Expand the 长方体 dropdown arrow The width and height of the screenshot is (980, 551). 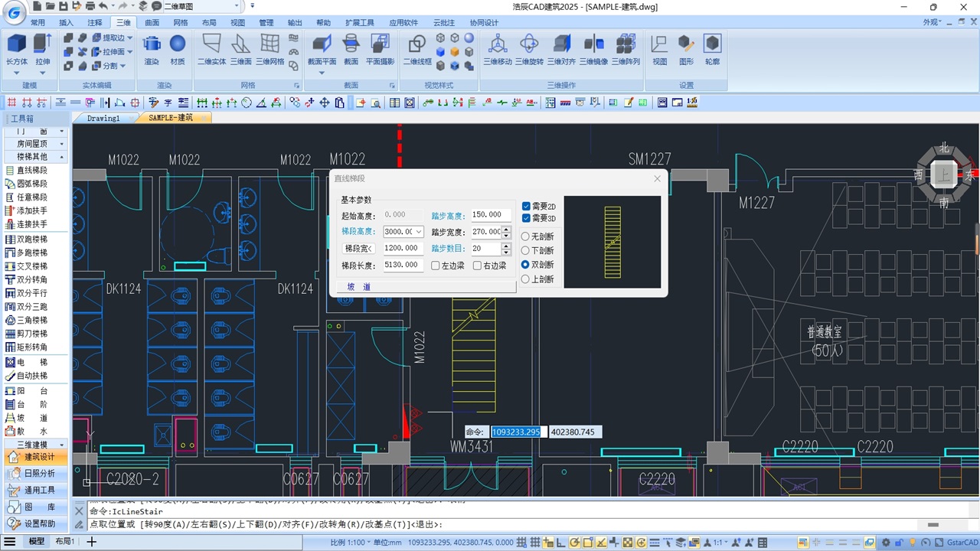click(x=17, y=73)
